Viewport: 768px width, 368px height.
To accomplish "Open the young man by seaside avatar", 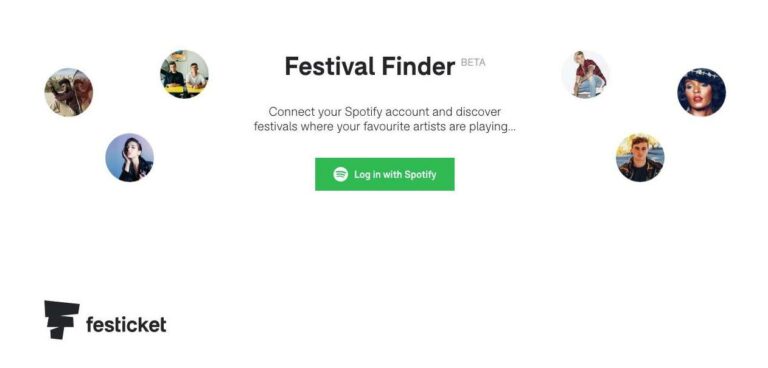I will coord(640,157).
